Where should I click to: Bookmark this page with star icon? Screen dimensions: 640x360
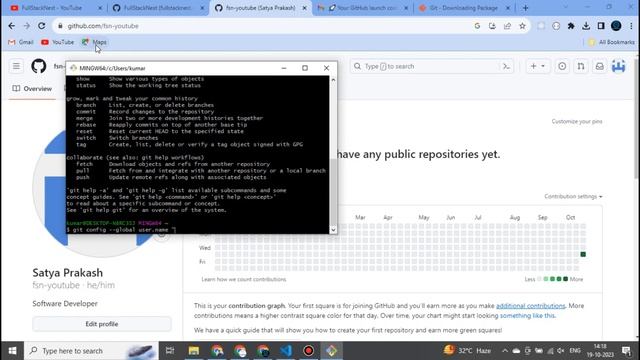coord(522,26)
